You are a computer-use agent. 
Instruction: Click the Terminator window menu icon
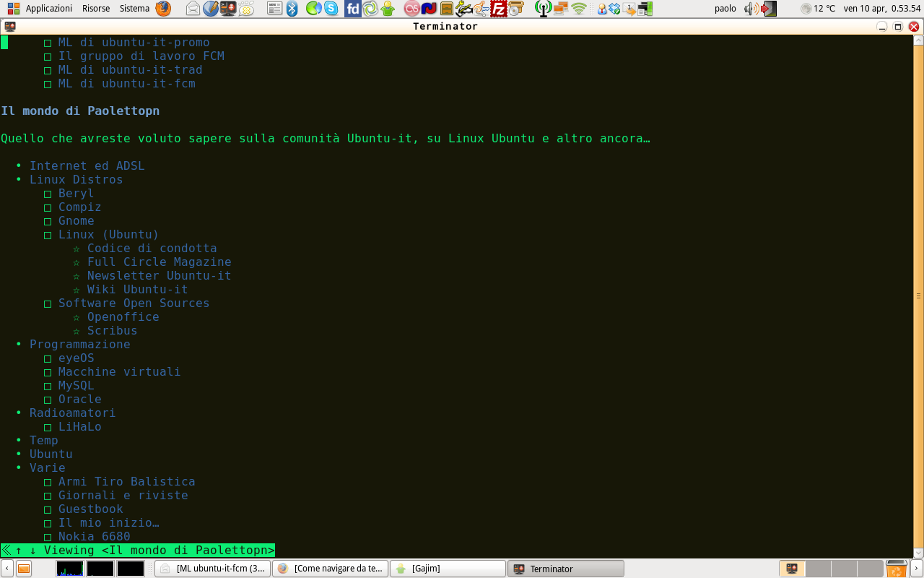pyautogui.click(x=9, y=26)
